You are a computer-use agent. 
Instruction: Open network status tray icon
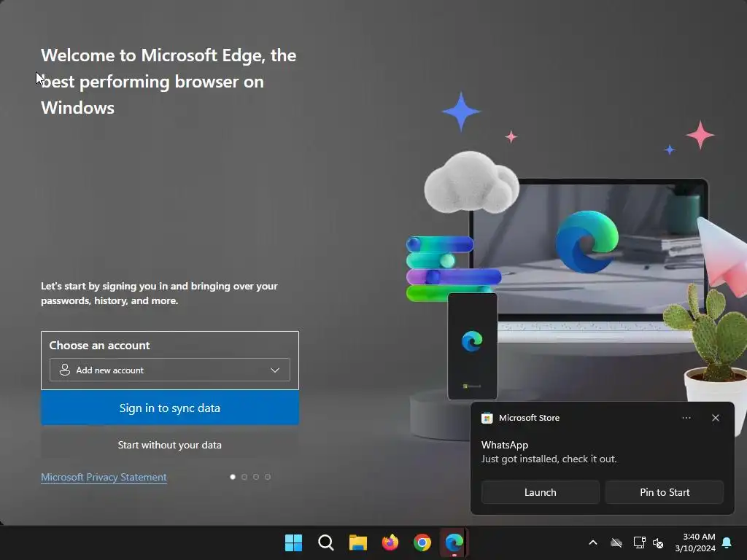click(x=639, y=542)
